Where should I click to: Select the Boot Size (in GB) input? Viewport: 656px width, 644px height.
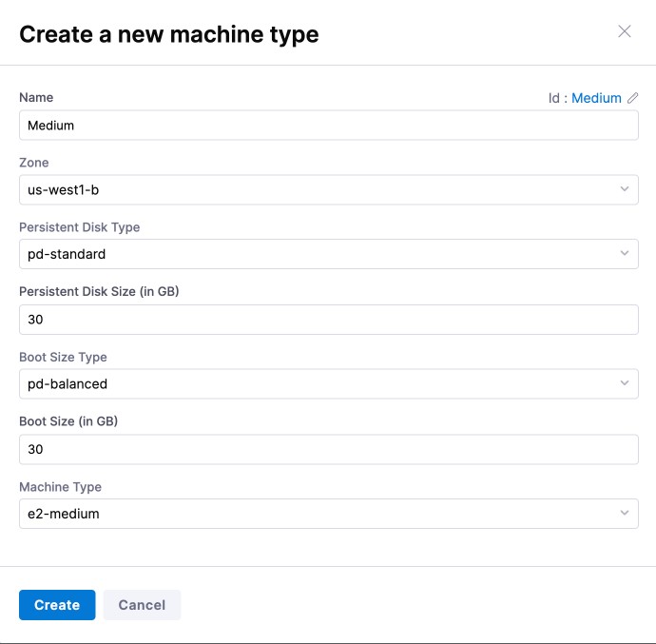pyautogui.click(x=328, y=449)
